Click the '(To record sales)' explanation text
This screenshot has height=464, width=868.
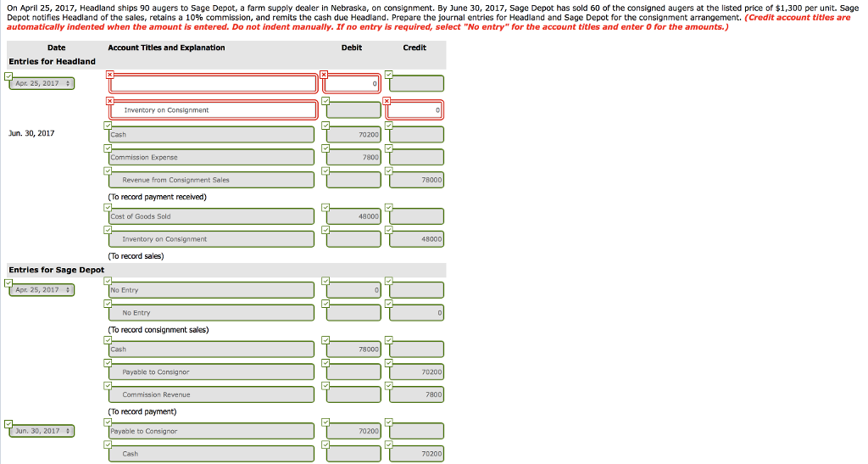136,256
